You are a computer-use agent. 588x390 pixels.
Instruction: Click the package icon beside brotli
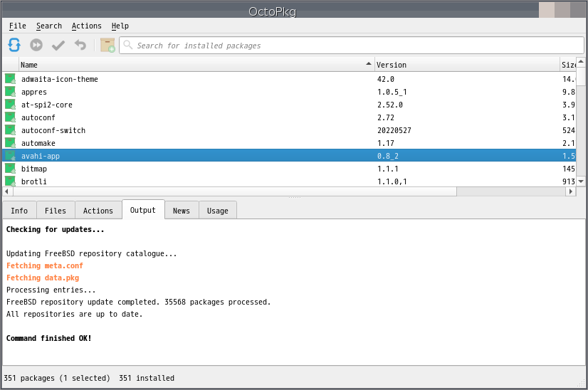(10, 181)
